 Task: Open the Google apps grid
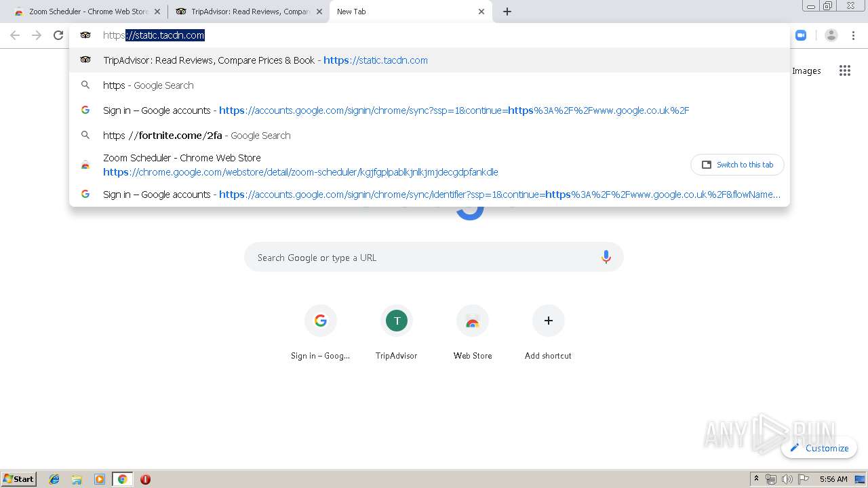pos(845,70)
